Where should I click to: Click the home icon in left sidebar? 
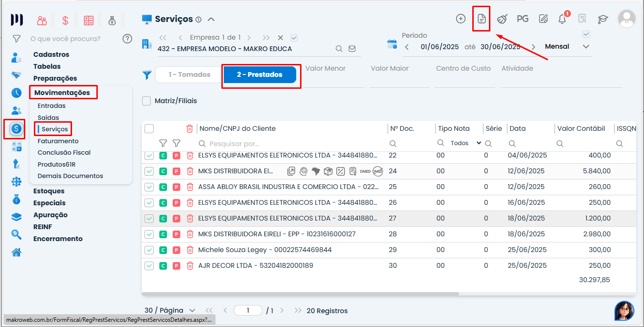click(x=17, y=253)
